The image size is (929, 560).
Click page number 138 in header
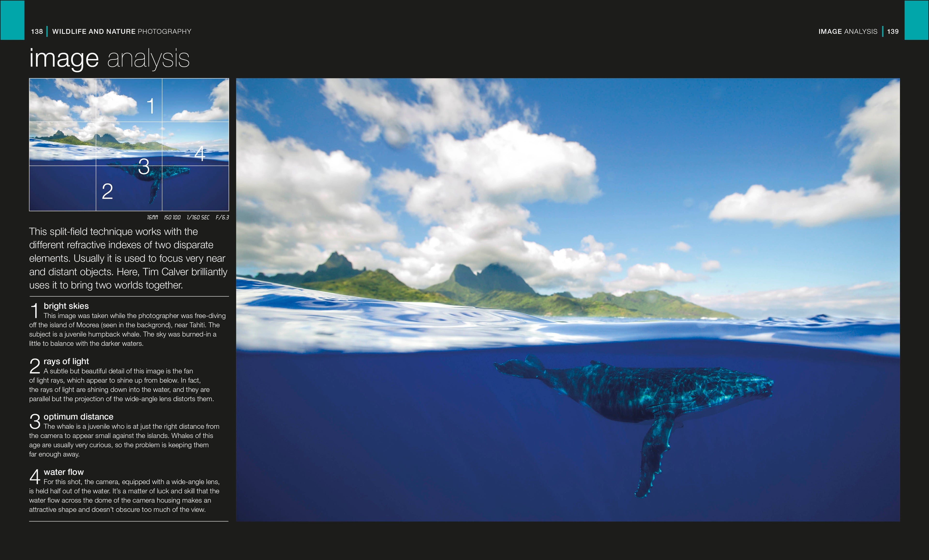[x=37, y=32]
